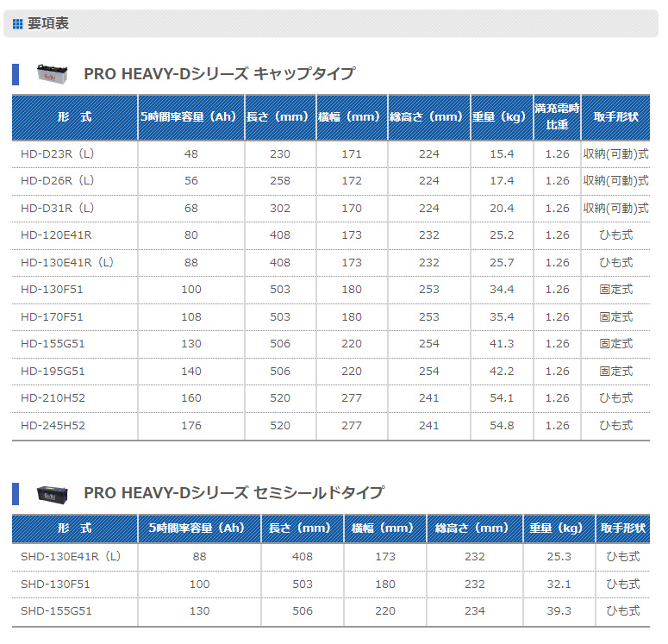Click width value 172 in HD-D26R row
The height and width of the screenshot is (644, 668).
click(352, 181)
